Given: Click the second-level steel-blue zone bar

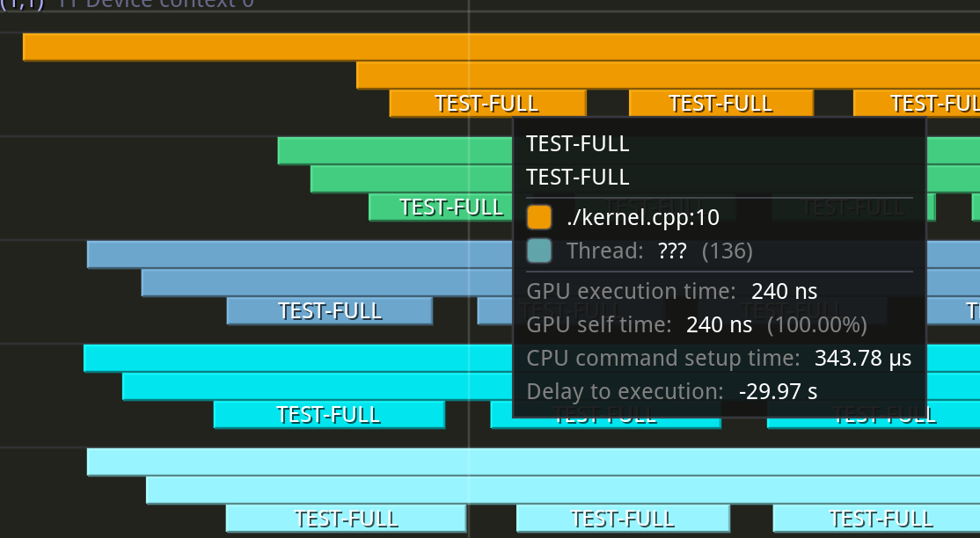Looking at the screenshot, I should [325, 283].
